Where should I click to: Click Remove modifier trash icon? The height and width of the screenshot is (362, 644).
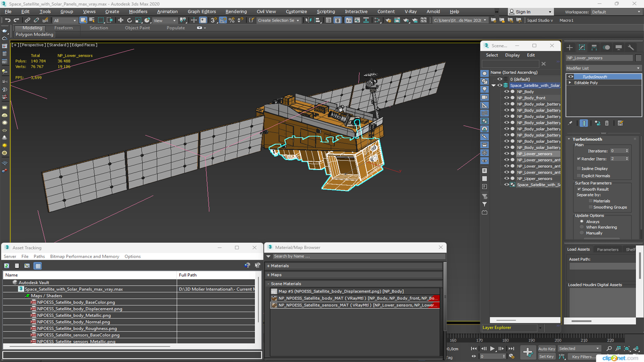[607, 123]
